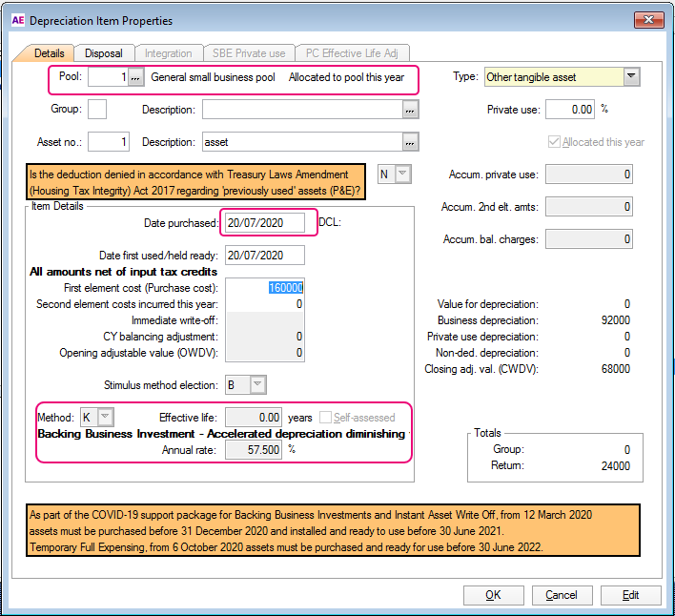Toggle the Self-assessed checkbox
Viewport: 675px width, 616px height.
[327, 417]
